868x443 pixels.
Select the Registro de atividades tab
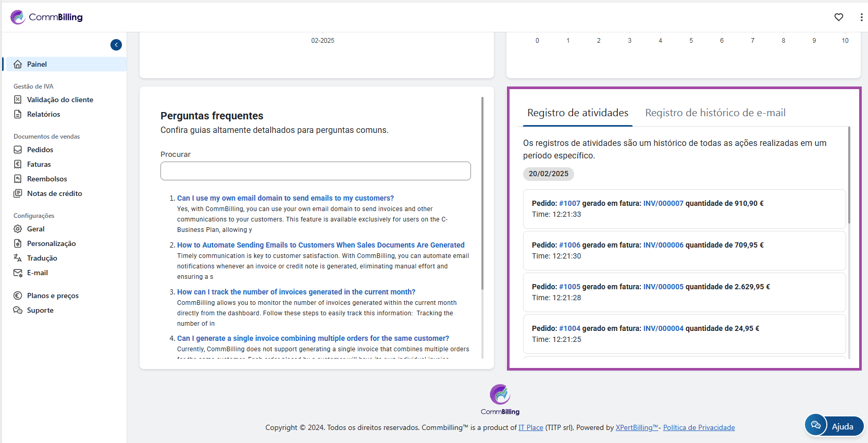point(577,113)
